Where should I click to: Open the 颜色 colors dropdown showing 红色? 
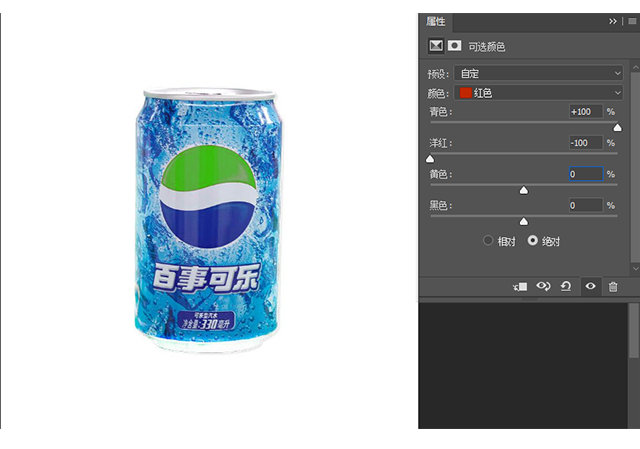[x=538, y=93]
